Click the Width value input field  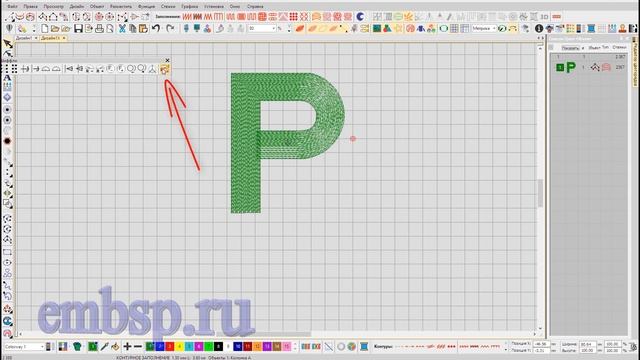[x=588, y=344]
